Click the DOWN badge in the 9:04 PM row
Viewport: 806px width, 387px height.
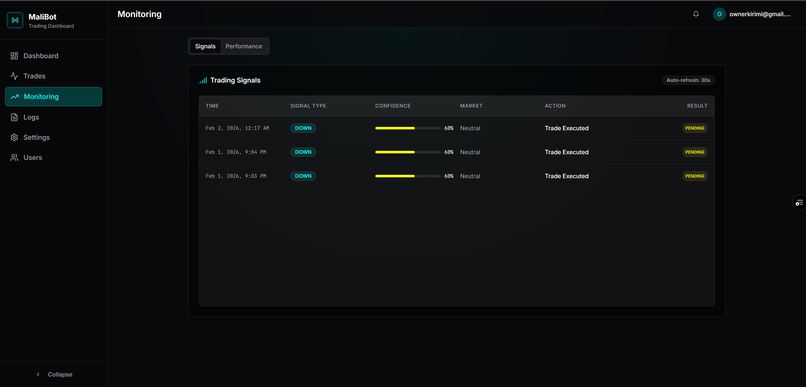pos(303,152)
